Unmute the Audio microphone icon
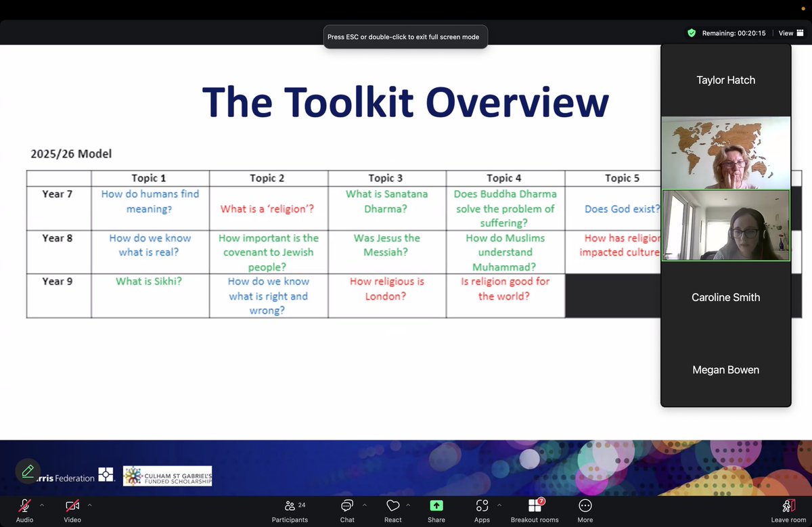This screenshot has height=527, width=812. (x=24, y=505)
